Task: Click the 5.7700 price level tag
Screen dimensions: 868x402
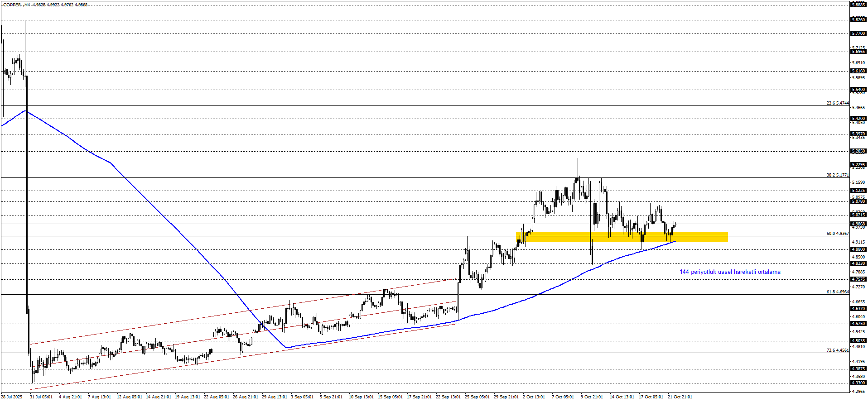Action: click(x=858, y=33)
